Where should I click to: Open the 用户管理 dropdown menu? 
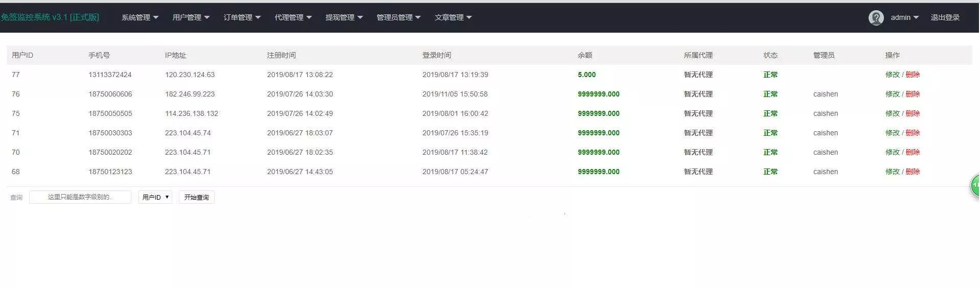191,17
